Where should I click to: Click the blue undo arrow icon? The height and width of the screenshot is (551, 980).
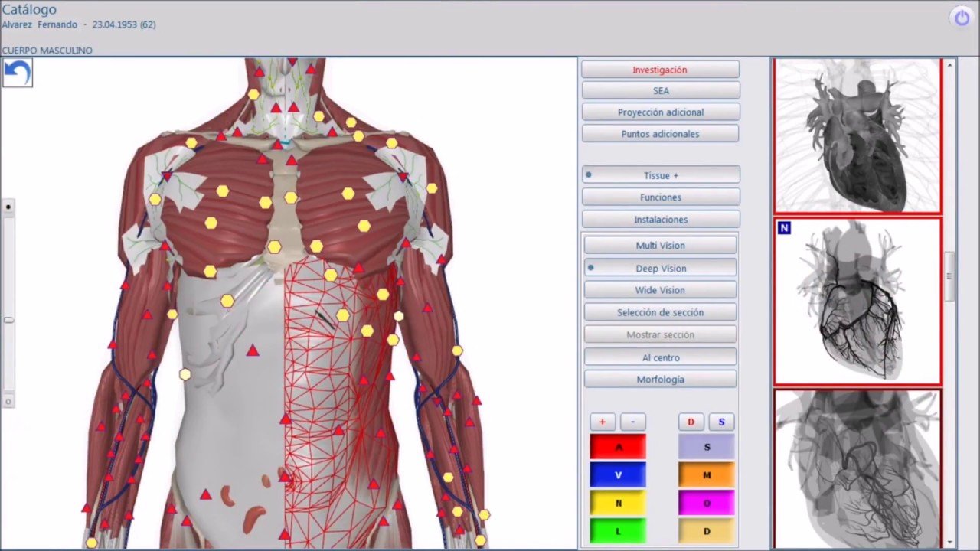click(17, 73)
